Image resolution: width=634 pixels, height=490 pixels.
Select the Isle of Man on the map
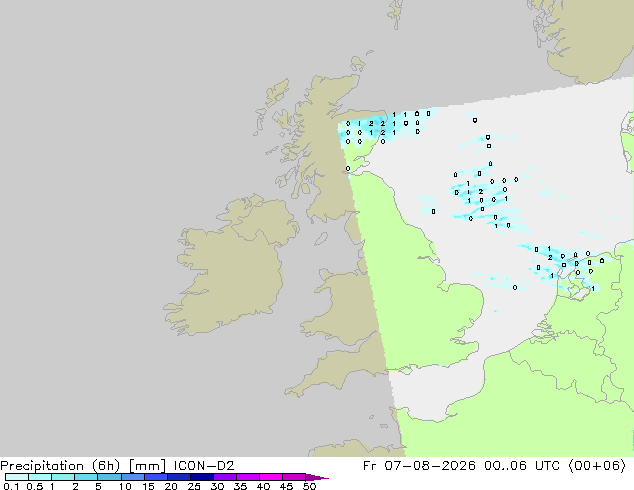coord(321,239)
